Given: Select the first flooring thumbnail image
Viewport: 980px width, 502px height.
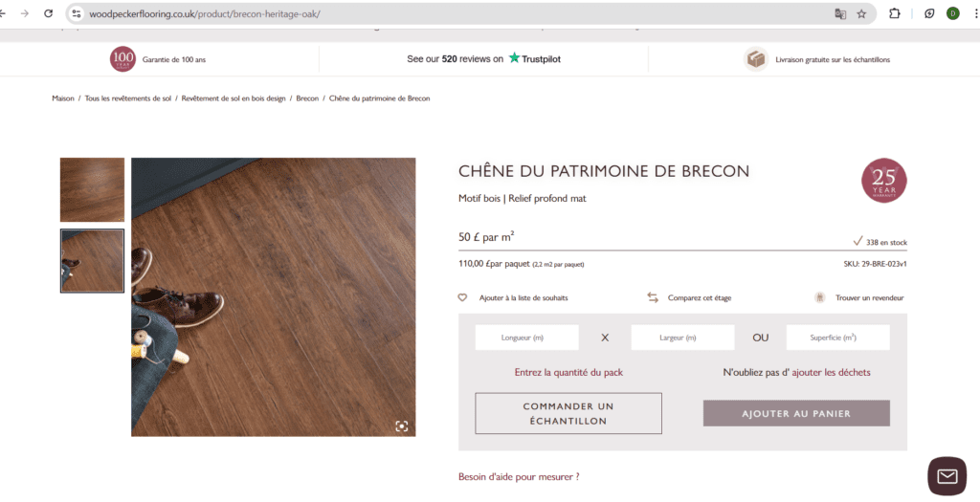Looking at the screenshot, I should (92, 190).
